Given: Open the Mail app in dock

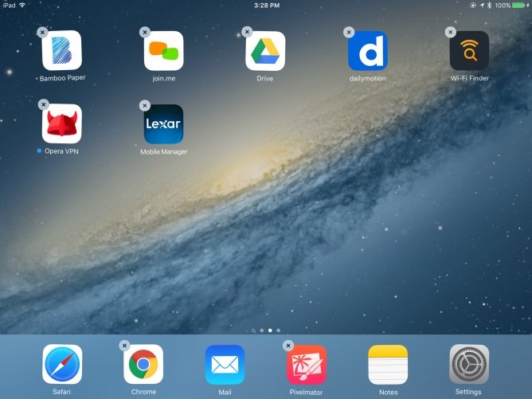Looking at the screenshot, I should (x=225, y=365).
